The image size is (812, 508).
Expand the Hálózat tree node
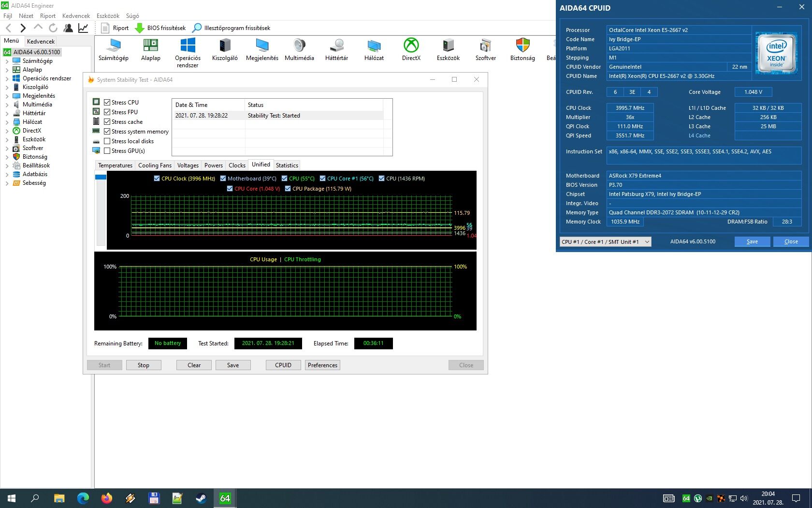tap(7, 122)
